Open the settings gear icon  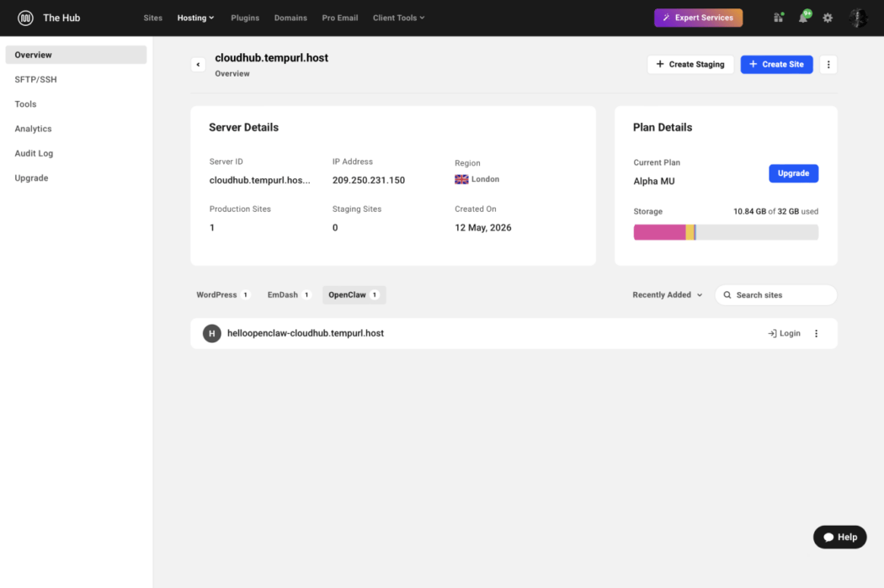pos(828,18)
